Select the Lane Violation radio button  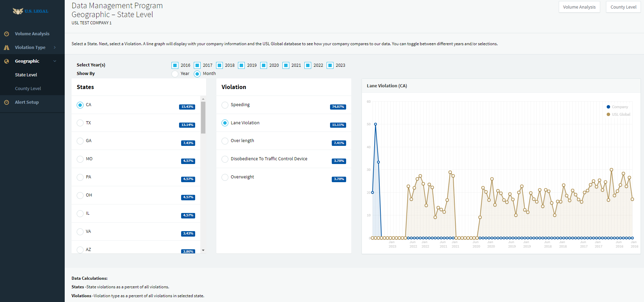tap(225, 123)
